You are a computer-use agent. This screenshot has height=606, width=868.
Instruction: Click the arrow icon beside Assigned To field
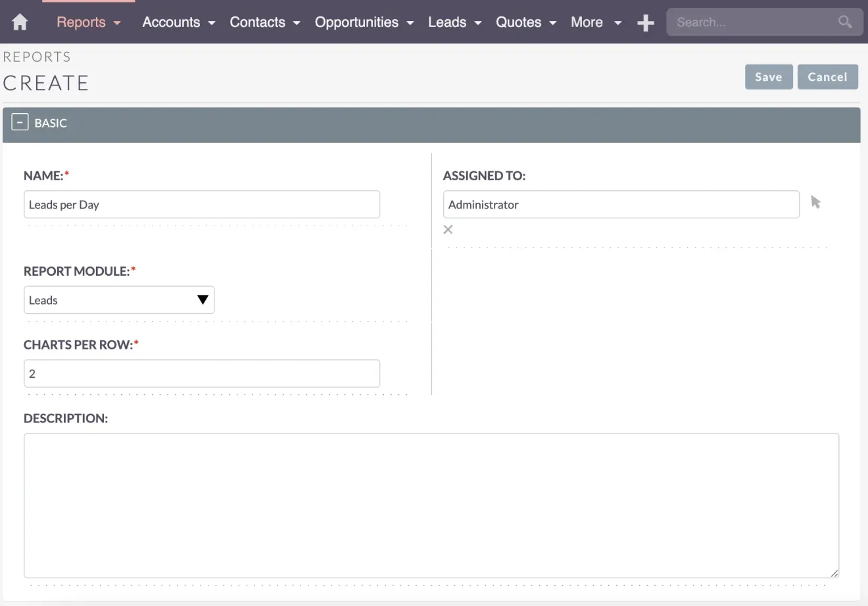[815, 203]
